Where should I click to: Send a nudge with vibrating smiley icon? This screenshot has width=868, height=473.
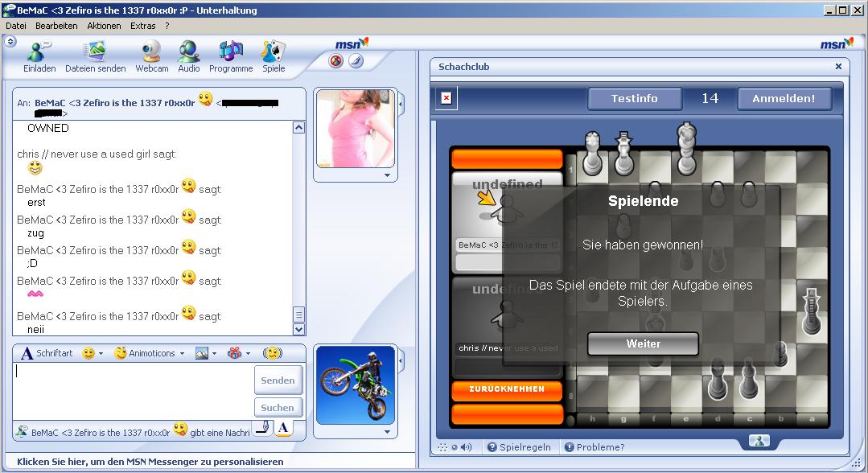[273, 353]
